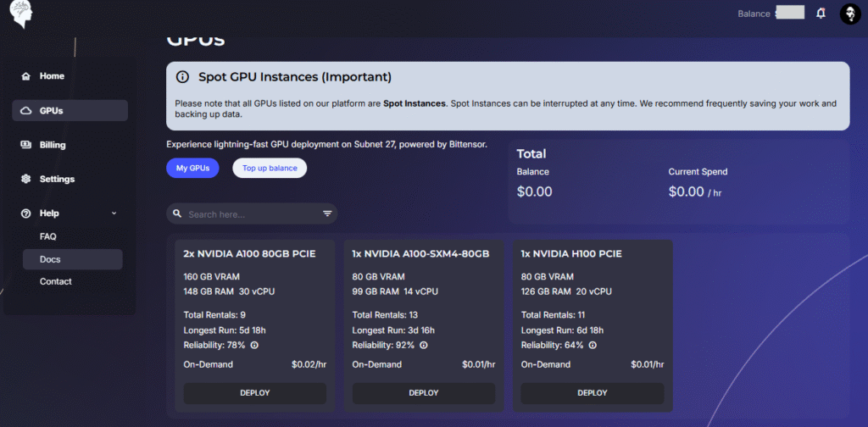Open the Billing page
This screenshot has width=868, height=427.
pos(53,145)
